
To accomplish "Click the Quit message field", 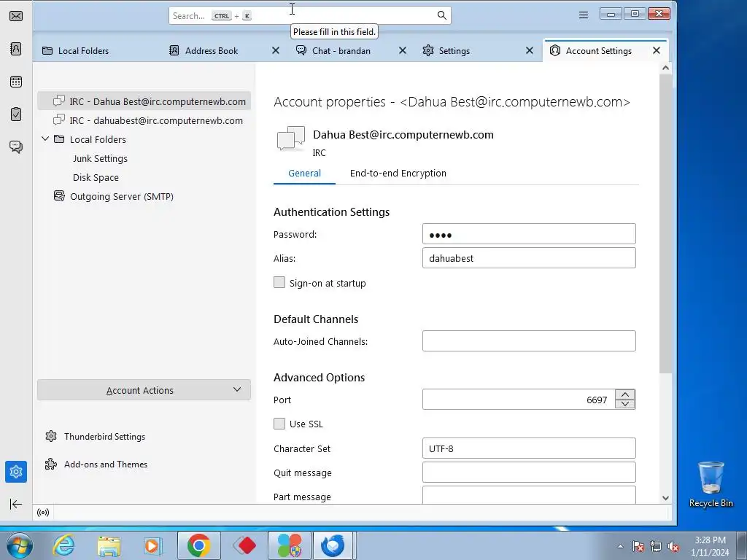I will click(x=529, y=472).
